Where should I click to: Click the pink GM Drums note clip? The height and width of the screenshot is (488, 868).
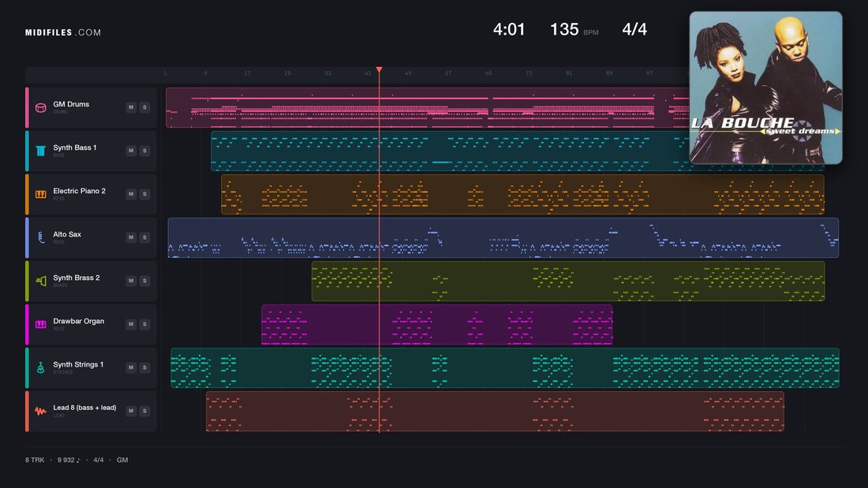pyautogui.click(x=428, y=107)
